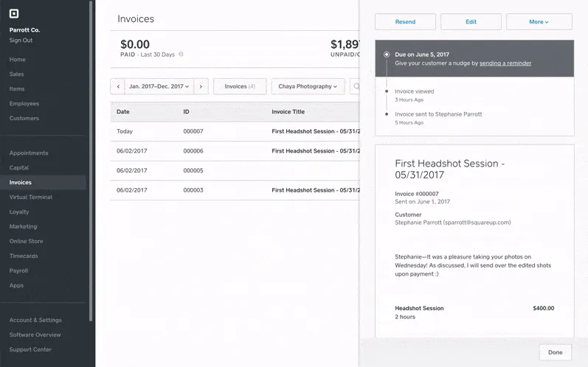Click the Done button
The image size is (588, 367).
point(556,352)
